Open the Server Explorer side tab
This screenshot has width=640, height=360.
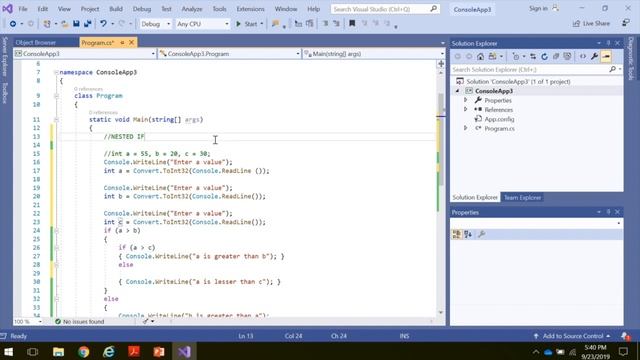(x=4, y=56)
